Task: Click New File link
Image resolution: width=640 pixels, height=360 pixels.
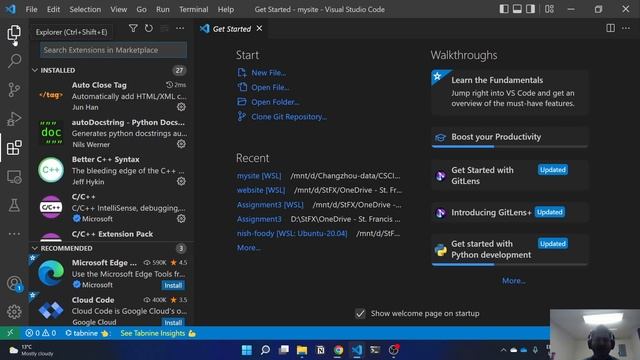Action: pos(268,73)
